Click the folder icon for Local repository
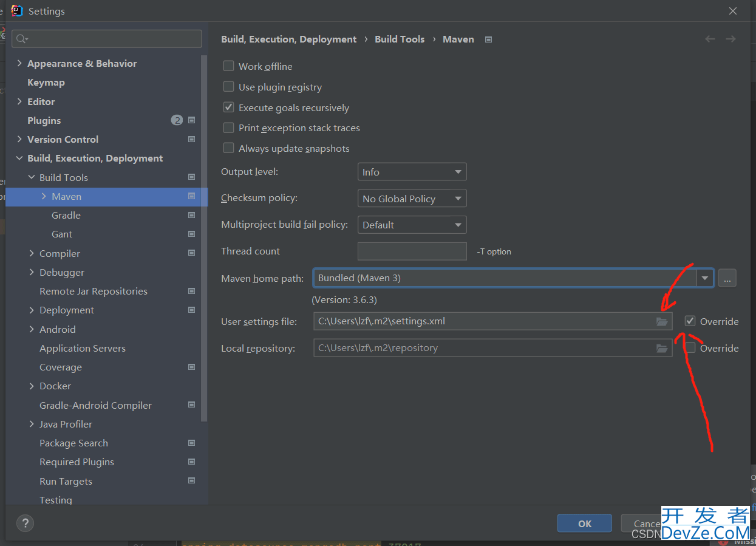 pyautogui.click(x=662, y=348)
